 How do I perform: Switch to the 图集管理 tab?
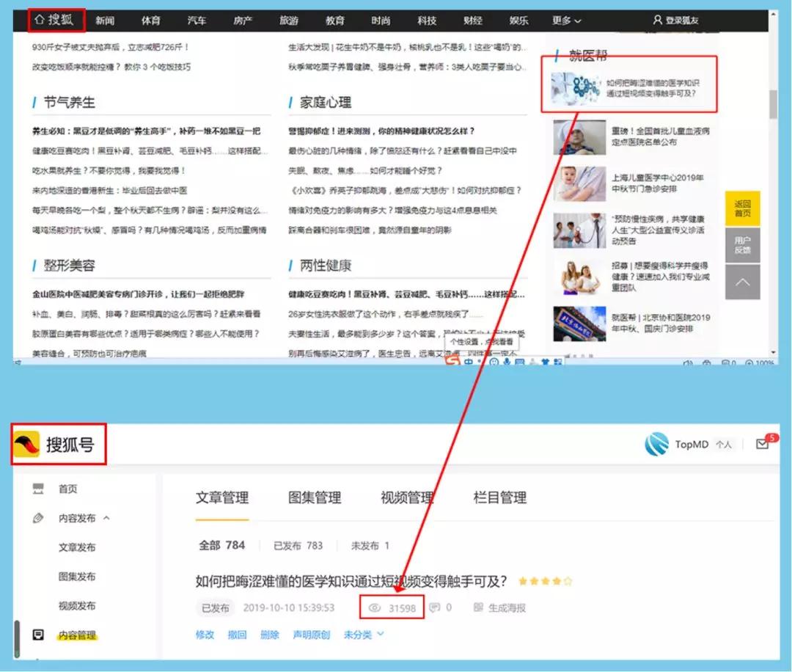pos(315,497)
